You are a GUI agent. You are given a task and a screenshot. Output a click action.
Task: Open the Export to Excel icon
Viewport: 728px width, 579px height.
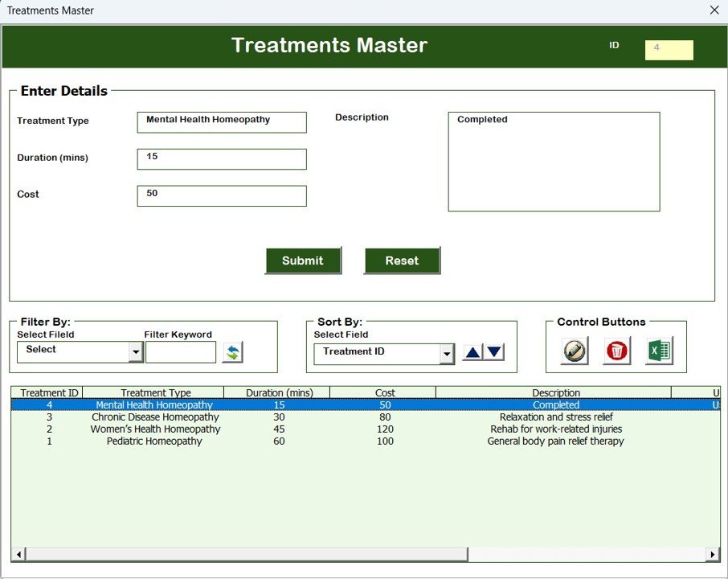coord(660,351)
